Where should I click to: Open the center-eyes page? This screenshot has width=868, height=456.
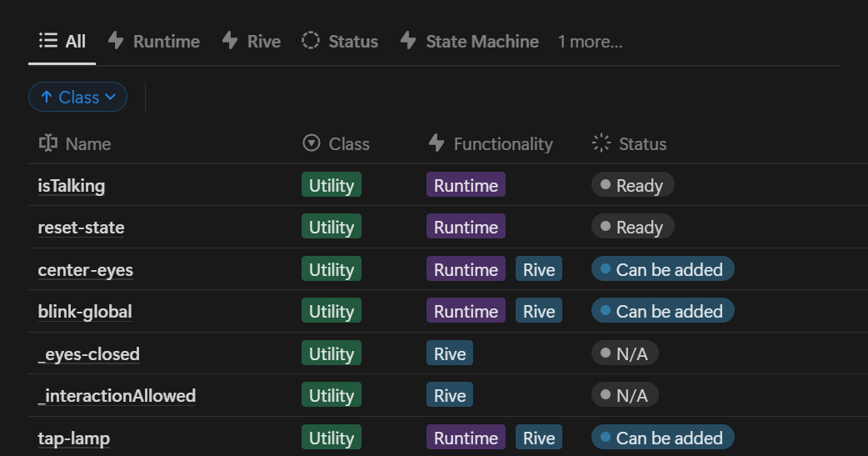click(x=85, y=270)
